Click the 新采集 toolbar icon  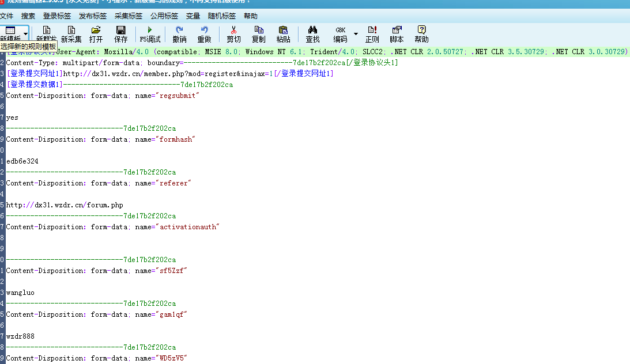point(71,34)
